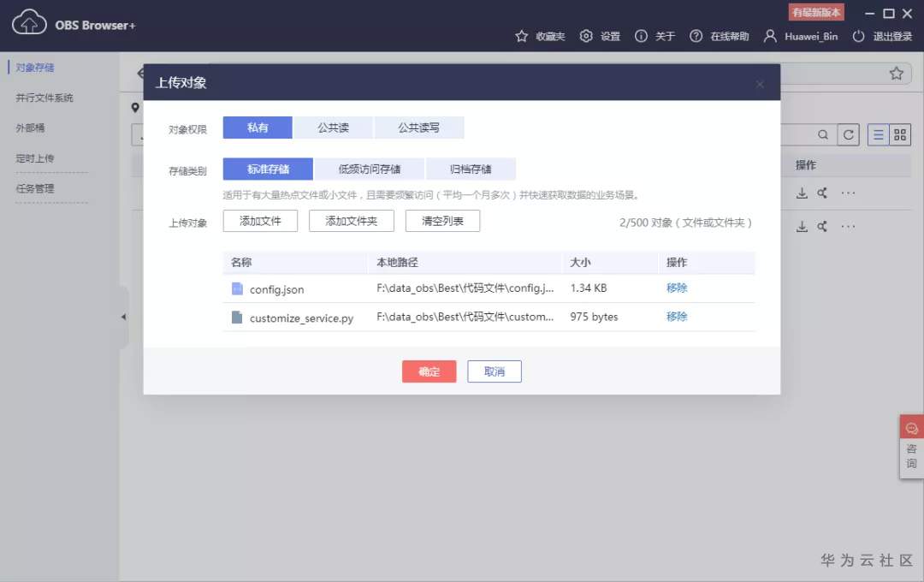924x582 pixels.
Task: Select 公共读 object permission
Action: point(333,128)
